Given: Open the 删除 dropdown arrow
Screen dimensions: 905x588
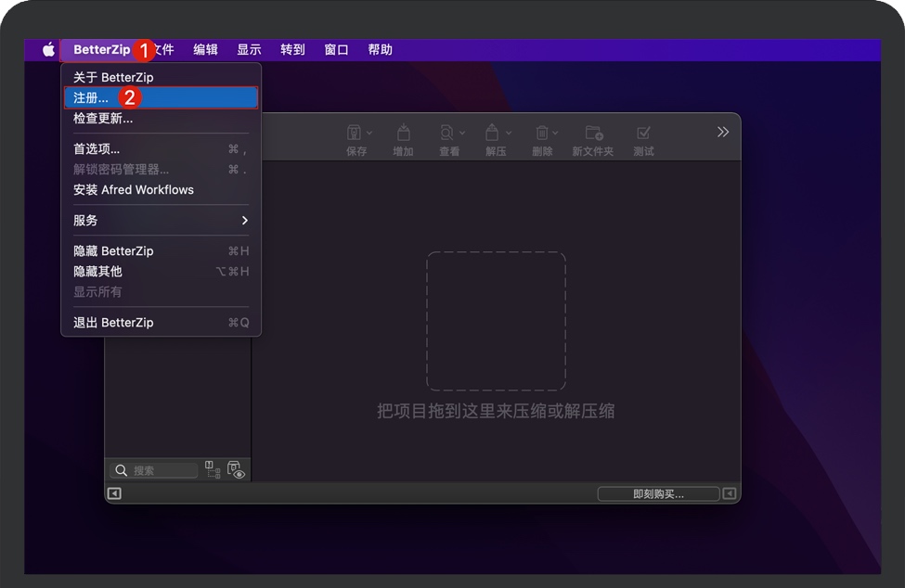Looking at the screenshot, I should [x=555, y=134].
